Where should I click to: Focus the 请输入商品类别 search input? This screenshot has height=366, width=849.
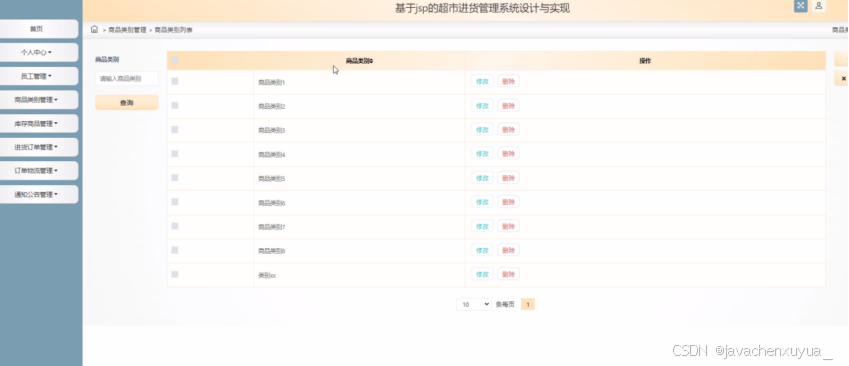[x=127, y=79]
